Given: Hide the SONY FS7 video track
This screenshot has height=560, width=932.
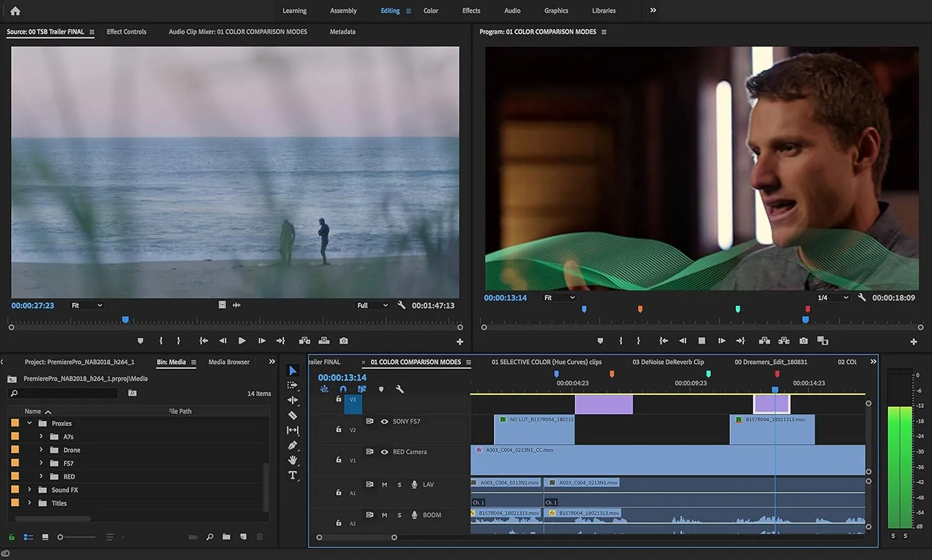Looking at the screenshot, I should click(x=384, y=421).
